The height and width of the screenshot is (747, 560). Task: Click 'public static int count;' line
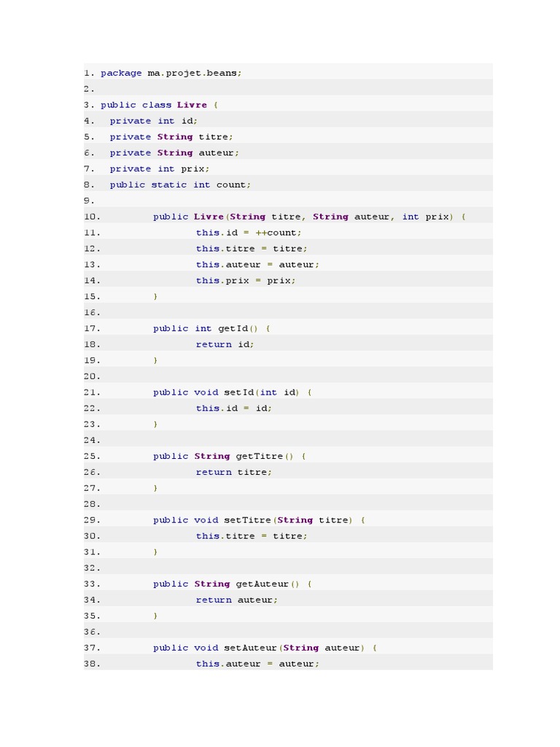click(180, 185)
